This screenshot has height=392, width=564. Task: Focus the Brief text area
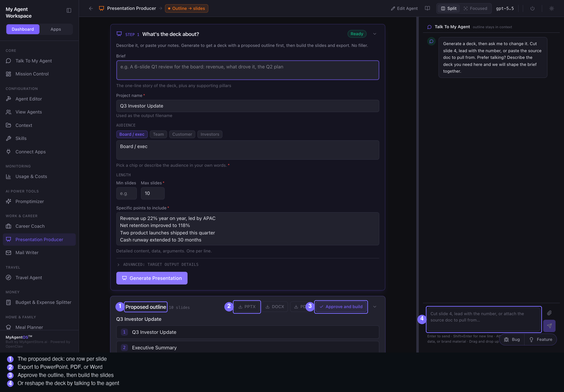click(247, 70)
